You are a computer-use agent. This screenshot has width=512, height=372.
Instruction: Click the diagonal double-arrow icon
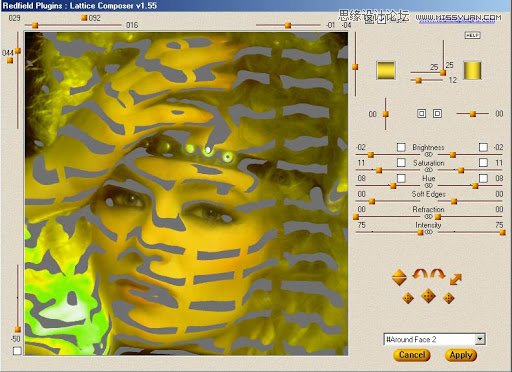456,279
